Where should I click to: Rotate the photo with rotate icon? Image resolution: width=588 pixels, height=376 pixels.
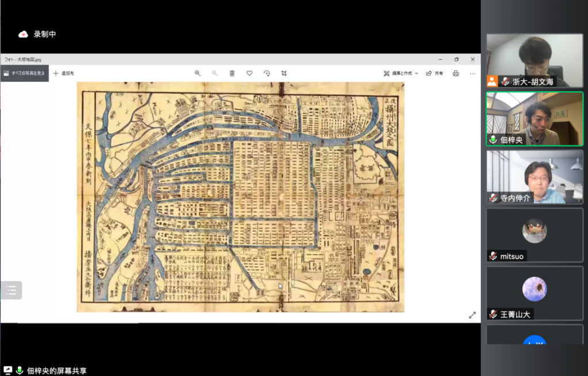[x=266, y=73]
